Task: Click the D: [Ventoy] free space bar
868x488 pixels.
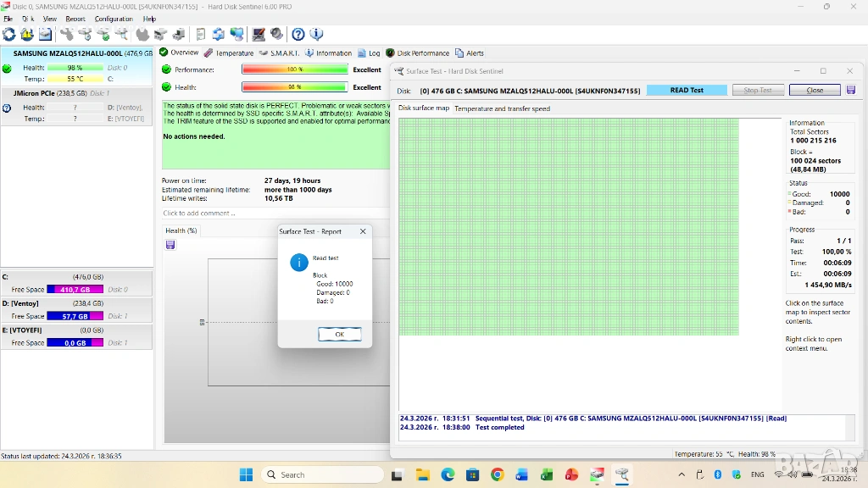Action: click(75, 316)
